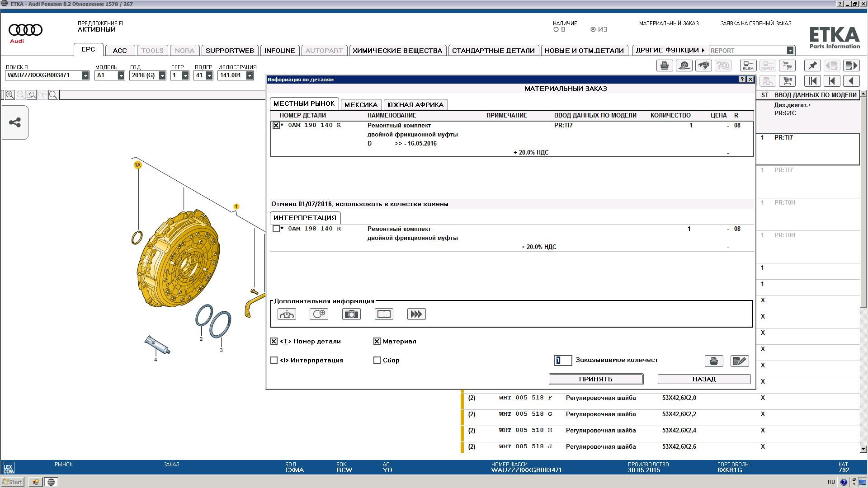Expand the МОДЕЛЬ A1 dropdown

[121, 75]
